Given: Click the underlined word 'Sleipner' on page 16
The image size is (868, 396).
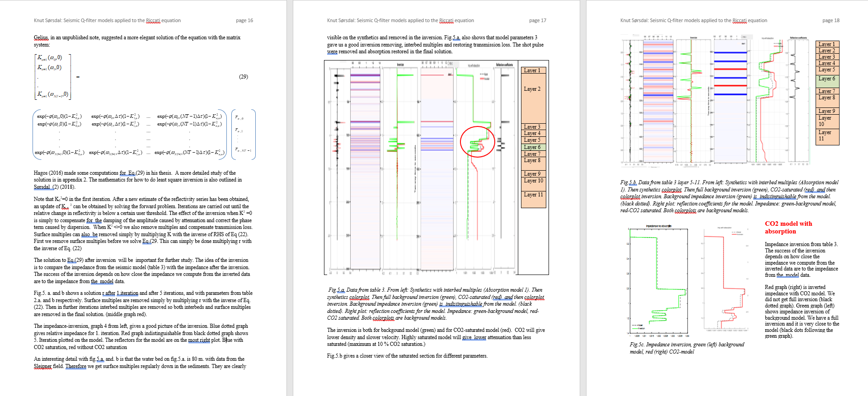Looking at the screenshot, I should 42,366.
